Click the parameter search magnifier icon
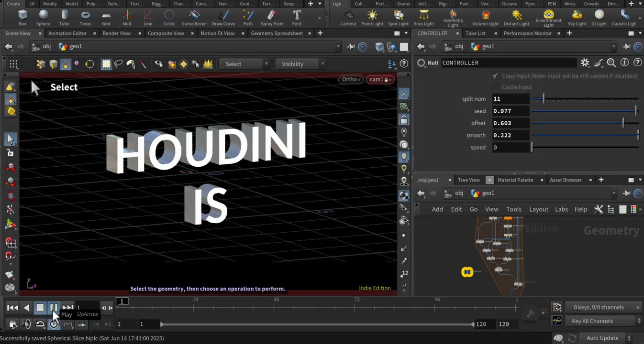 point(611,63)
